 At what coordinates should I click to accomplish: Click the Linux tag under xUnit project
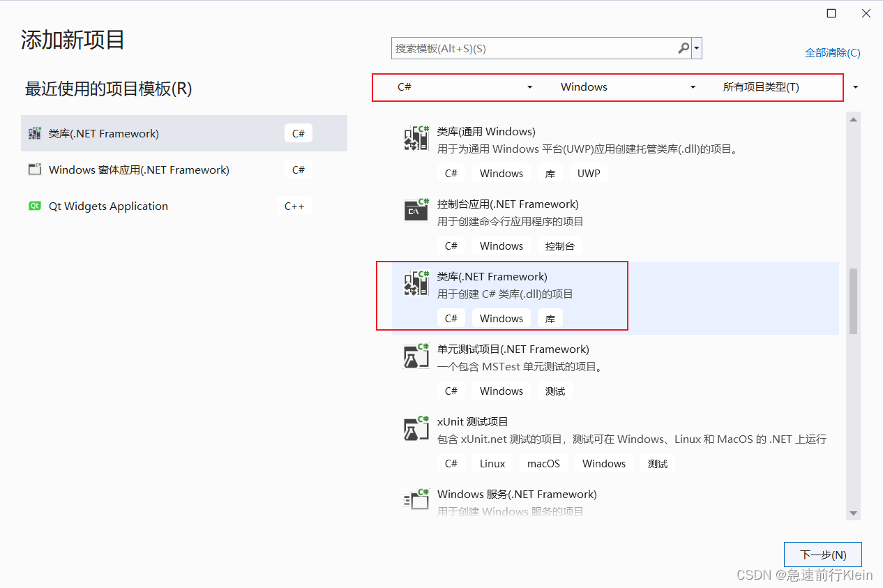pyautogui.click(x=492, y=463)
